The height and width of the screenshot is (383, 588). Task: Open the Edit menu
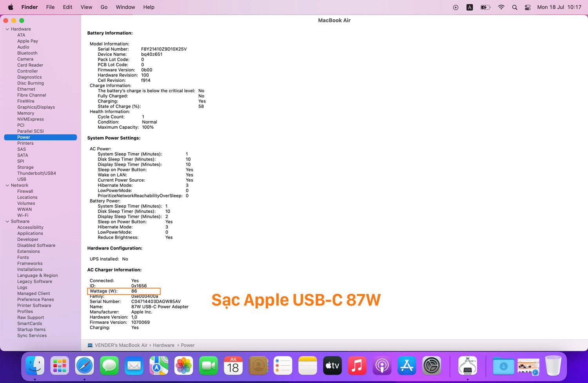tap(67, 7)
